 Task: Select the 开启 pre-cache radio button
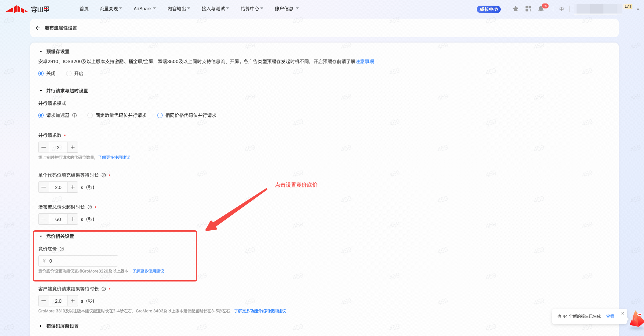coord(69,73)
